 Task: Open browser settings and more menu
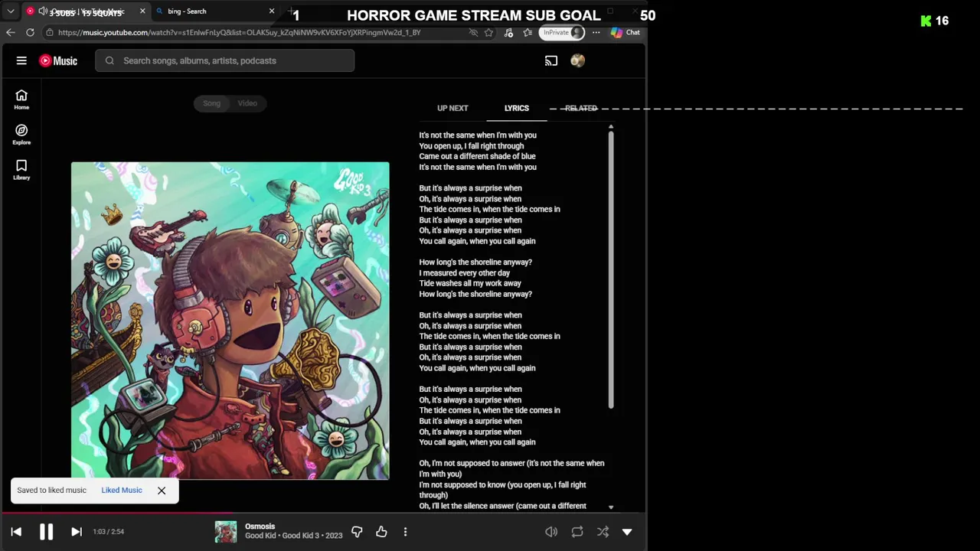click(596, 32)
